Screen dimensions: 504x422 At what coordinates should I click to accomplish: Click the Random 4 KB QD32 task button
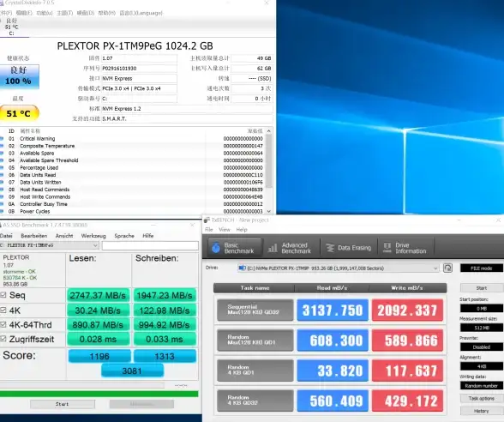click(x=255, y=401)
